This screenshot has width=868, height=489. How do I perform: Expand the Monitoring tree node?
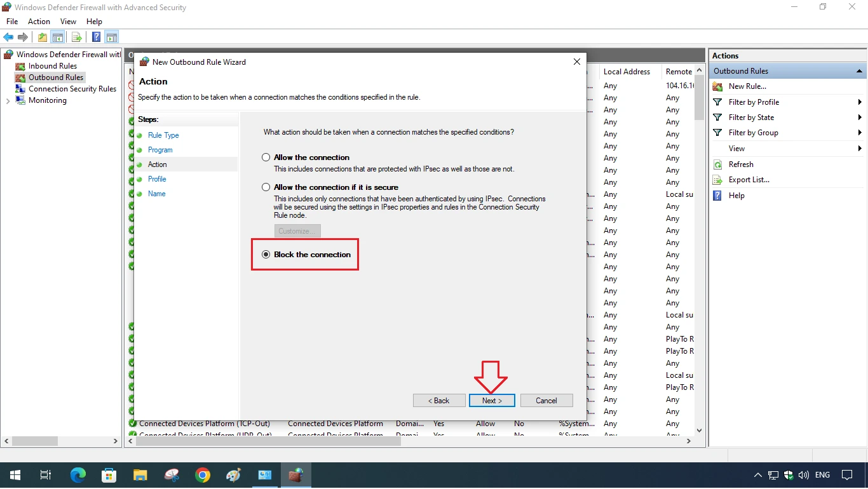[8, 101]
